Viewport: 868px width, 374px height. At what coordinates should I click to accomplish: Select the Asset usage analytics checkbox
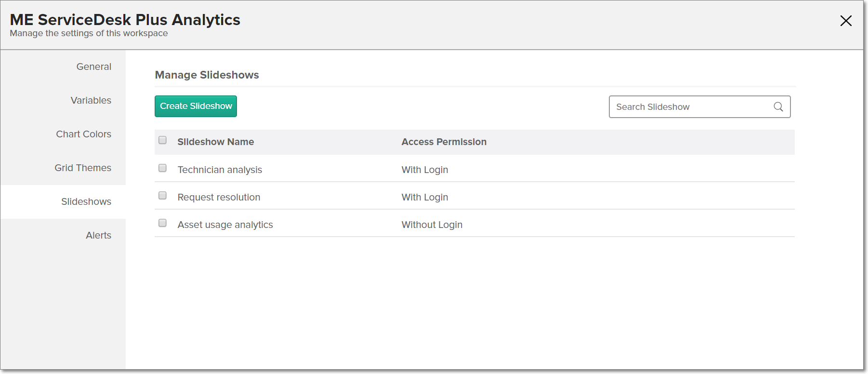click(163, 223)
